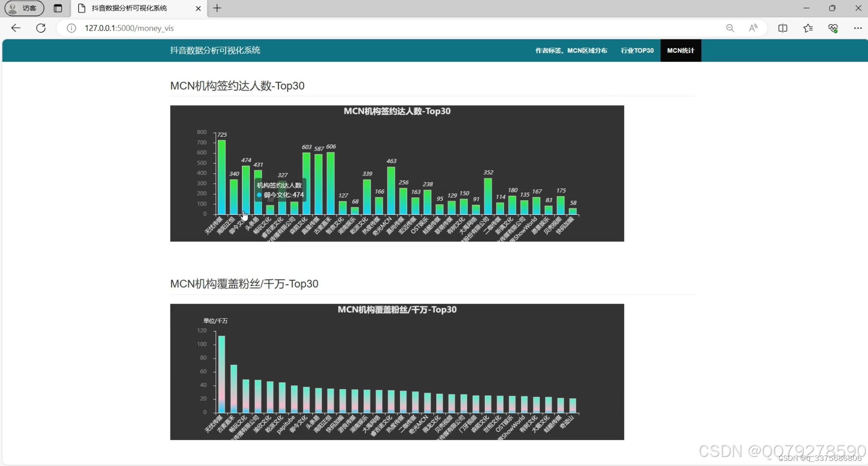This screenshot has width=868, height=466.
Task: Open 作者标签、MCN区域分布 nav item
Action: [571, 50]
